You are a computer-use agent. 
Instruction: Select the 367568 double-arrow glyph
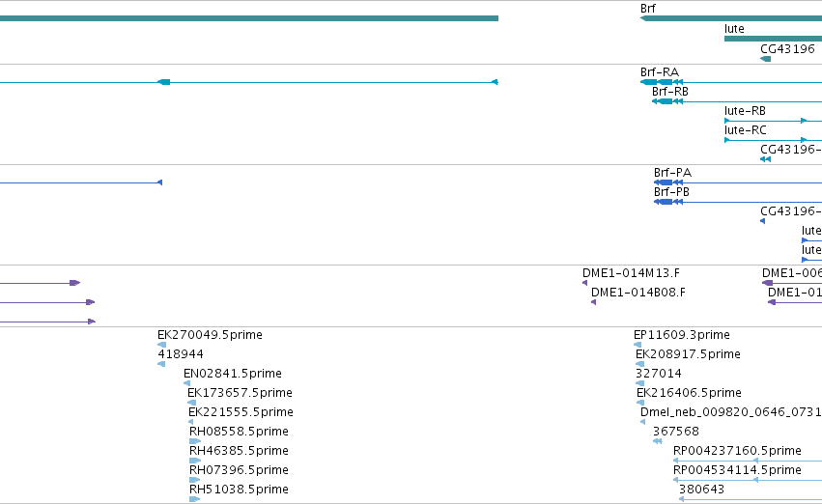[658, 441]
